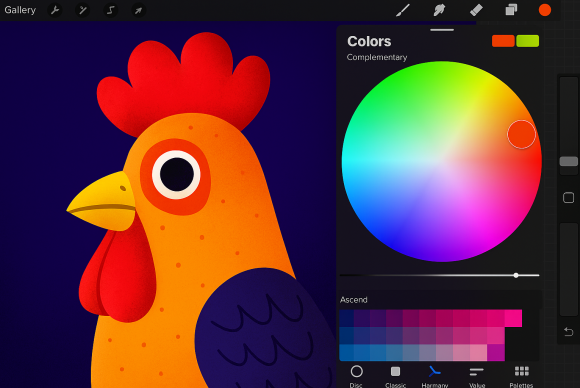Switch to the Palettes tab

click(x=522, y=377)
